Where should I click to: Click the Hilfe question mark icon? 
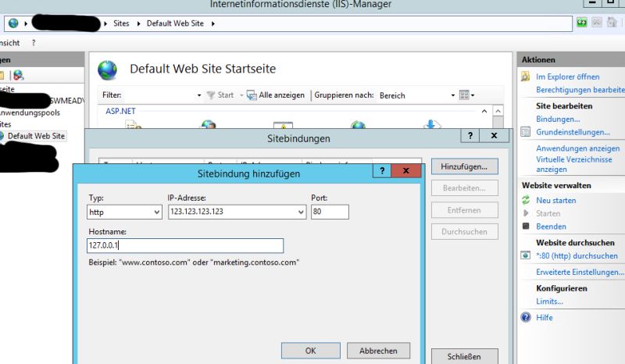(x=526, y=317)
